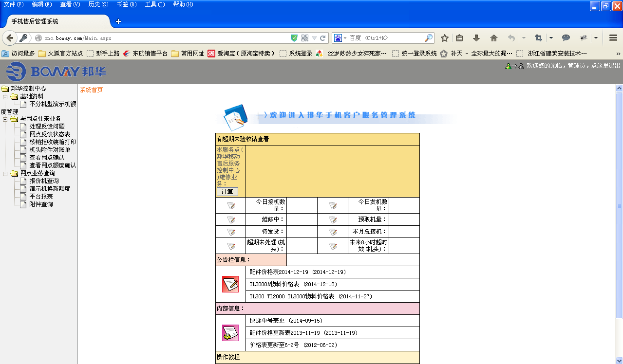Open 网点反馈状态表 in the tree
623x364 pixels.
click(x=50, y=134)
